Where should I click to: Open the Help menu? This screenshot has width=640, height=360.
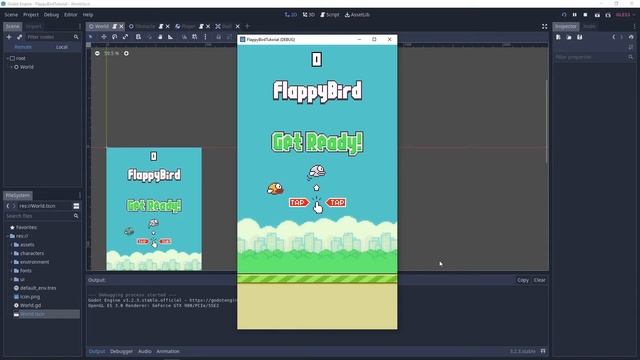tap(88, 15)
